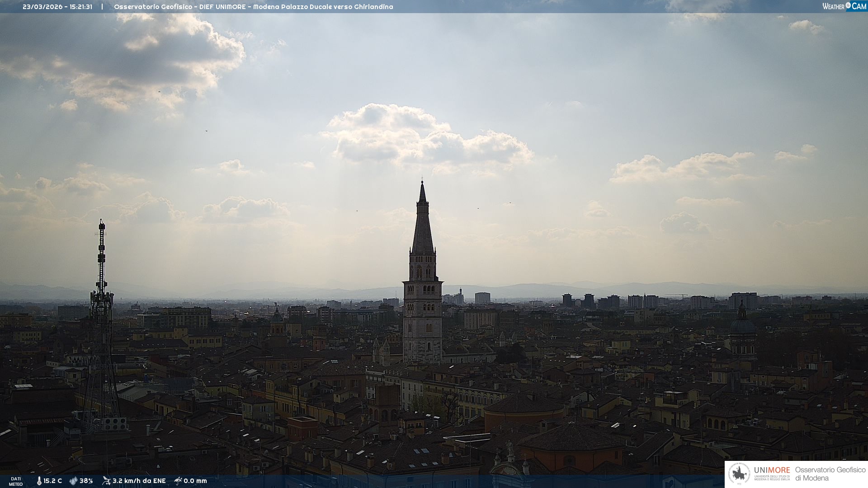This screenshot has height=488, width=868.
Task: Click the WeatherCam logo
Action: click(x=844, y=6)
